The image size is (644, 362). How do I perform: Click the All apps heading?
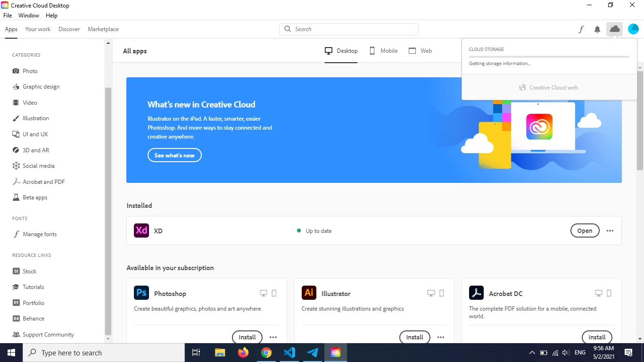tap(135, 51)
